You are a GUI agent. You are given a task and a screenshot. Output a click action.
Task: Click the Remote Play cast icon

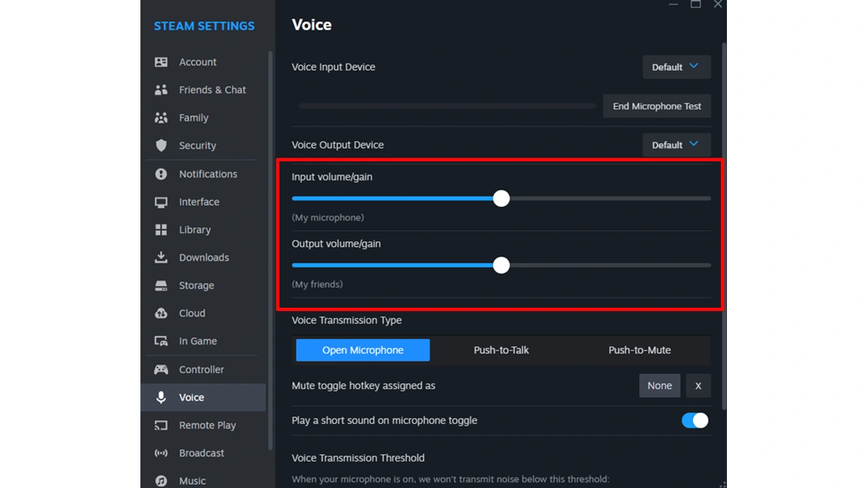(x=161, y=425)
